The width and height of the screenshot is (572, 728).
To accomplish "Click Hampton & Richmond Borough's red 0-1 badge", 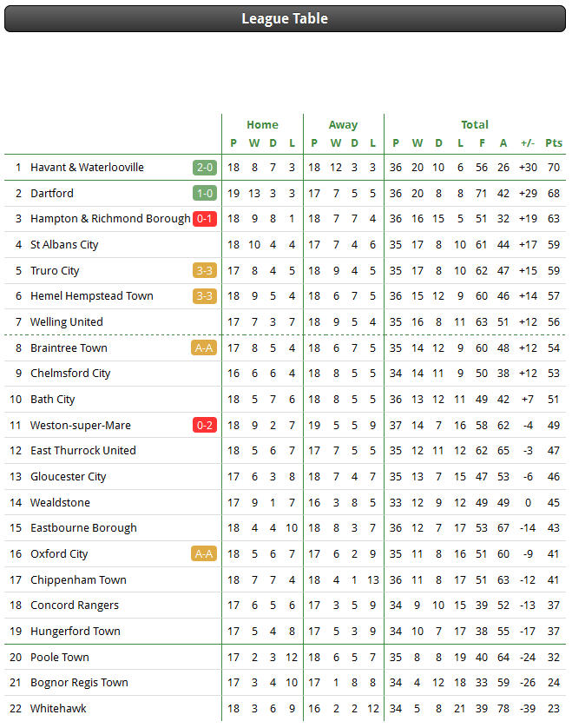I will click(205, 219).
